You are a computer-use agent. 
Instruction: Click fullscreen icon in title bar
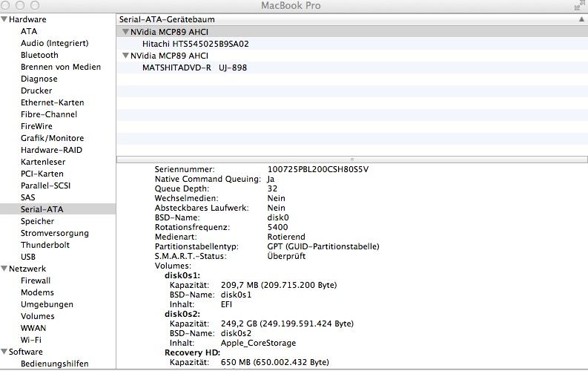point(579,6)
